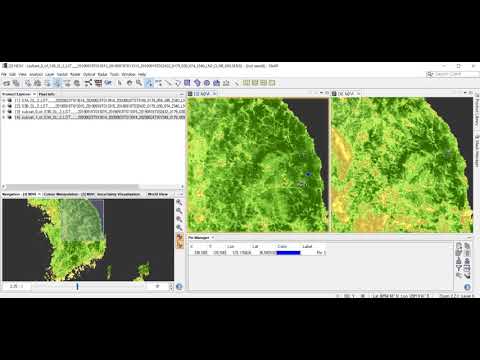
Task: Open the Window menu
Action: click(128, 74)
